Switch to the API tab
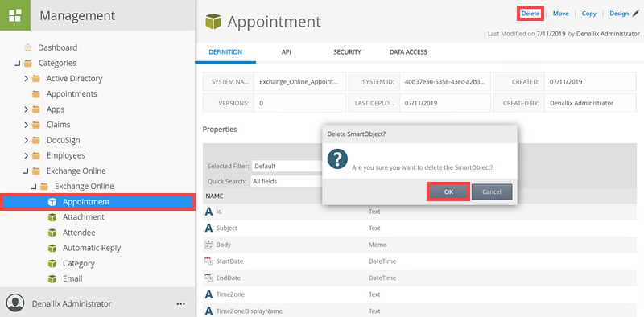The image size is (644, 317). click(287, 52)
